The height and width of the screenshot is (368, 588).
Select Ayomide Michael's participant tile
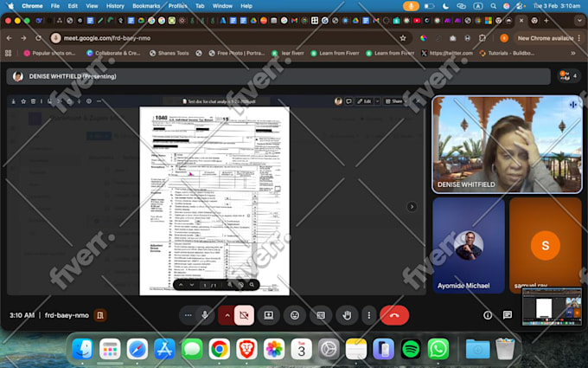[x=469, y=246]
